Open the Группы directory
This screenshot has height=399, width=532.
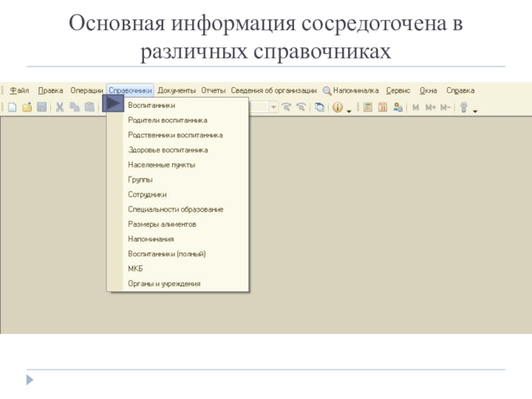point(178,180)
